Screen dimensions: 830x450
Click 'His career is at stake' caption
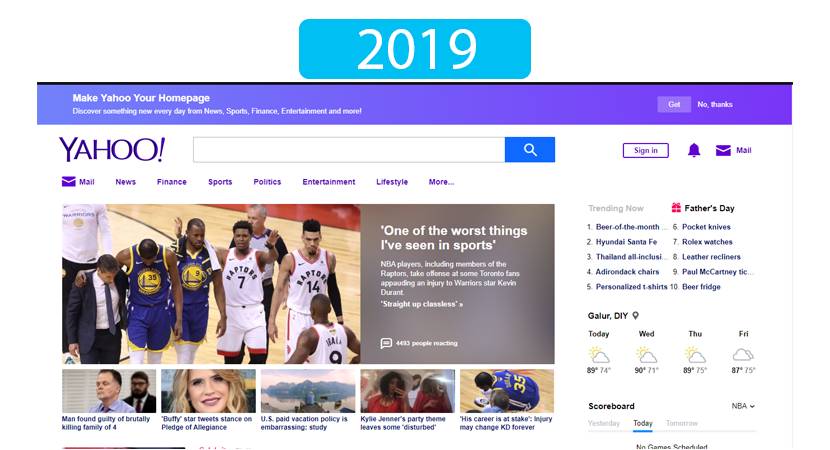[x=506, y=422]
